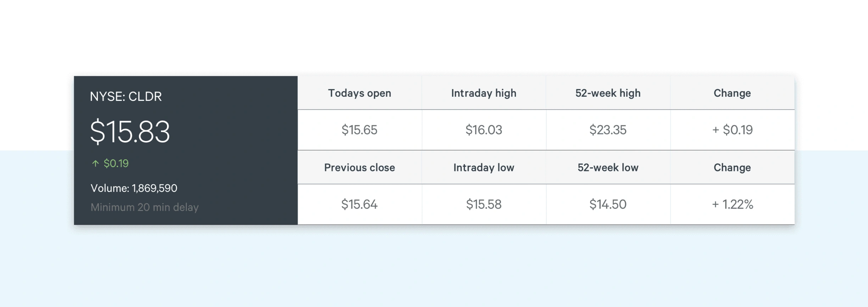868x307 pixels.
Task: Select the $15.58 intraday low value
Action: [x=484, y=204]
